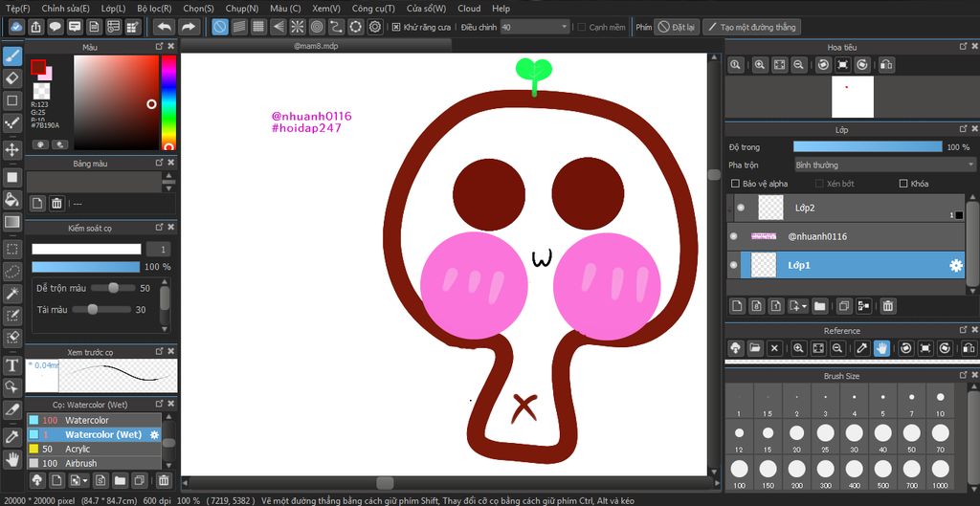Viewport: 980px width, 506px height.
Task: Pick the Text tool
Action: [12, 364]
